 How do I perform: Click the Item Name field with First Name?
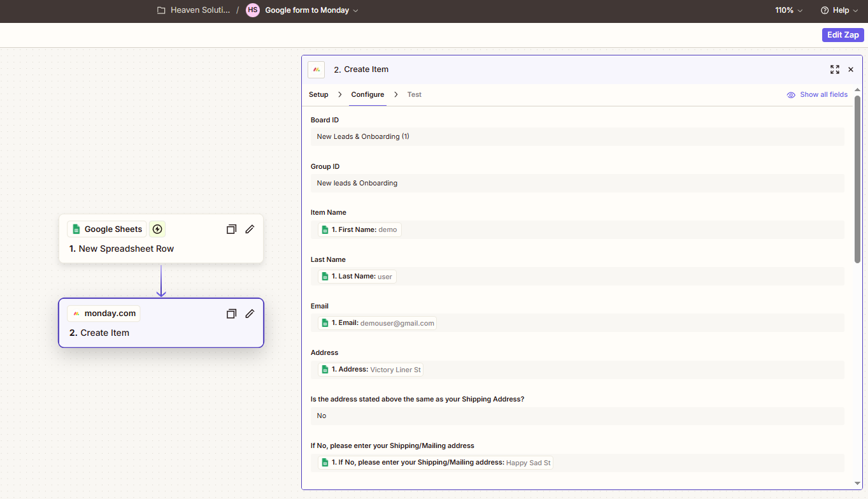point(577,229)
